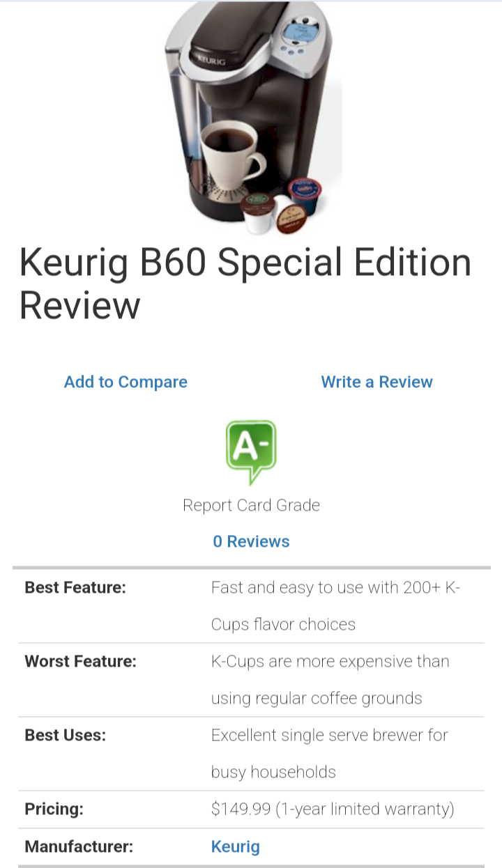The height and width of the screenshot is (868, 502).
Task: Select the Manufacturer row label
Action: tap(79, 846)
